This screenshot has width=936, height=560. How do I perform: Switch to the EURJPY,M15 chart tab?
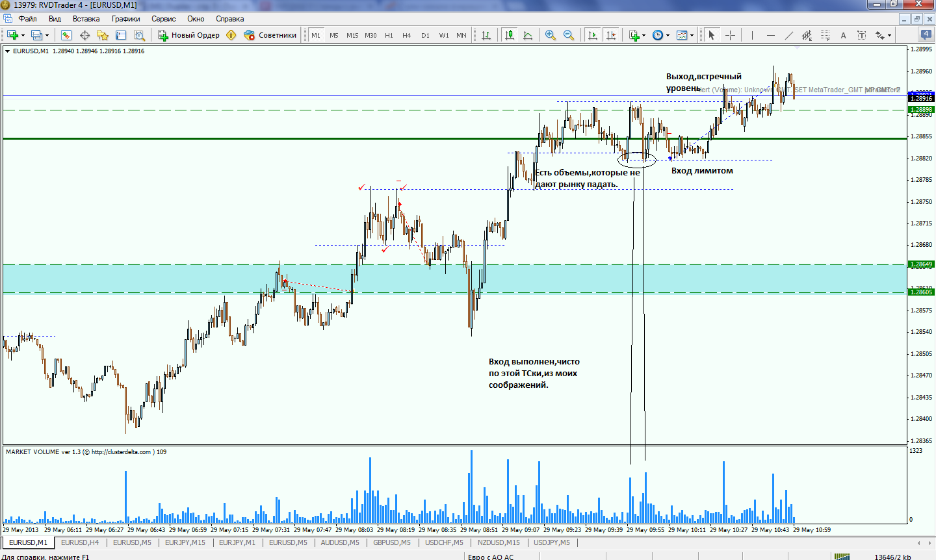point(185,542)
